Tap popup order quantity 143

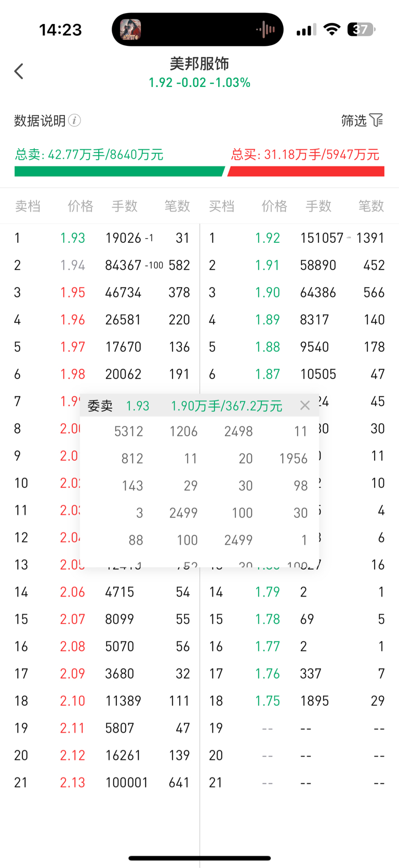point(132,486)
